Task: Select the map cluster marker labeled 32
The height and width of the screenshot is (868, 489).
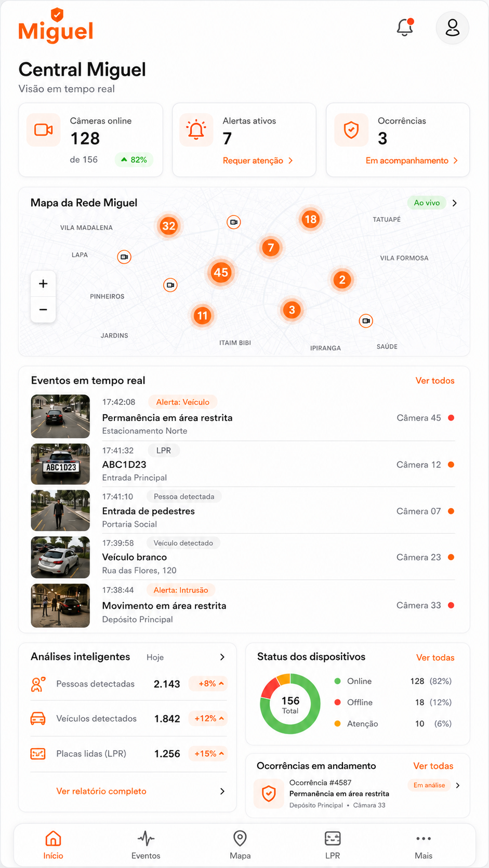Action: coord(168,226)
